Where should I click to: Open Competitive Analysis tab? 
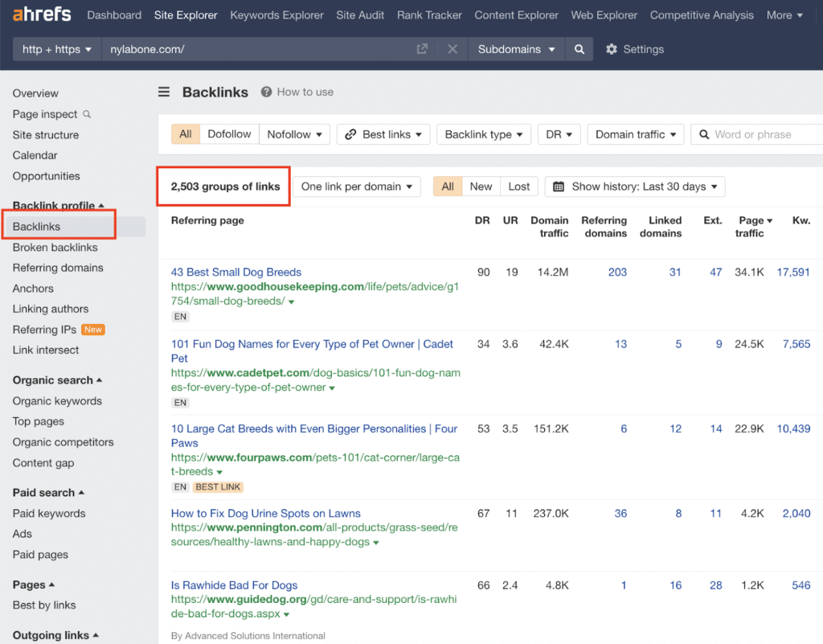pos(702,15)
